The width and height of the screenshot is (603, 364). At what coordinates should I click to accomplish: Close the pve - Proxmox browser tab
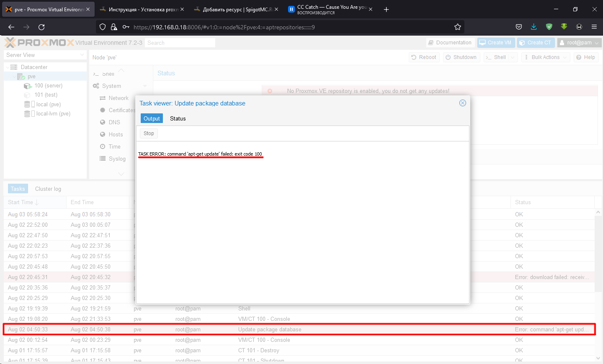[88, 9]
